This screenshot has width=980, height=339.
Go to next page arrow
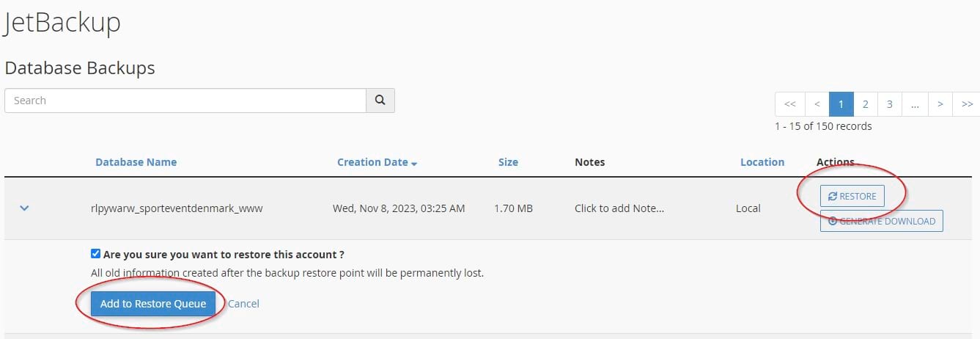[x=940, y=104]
